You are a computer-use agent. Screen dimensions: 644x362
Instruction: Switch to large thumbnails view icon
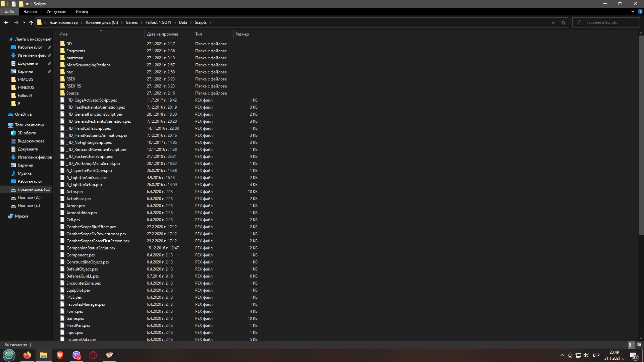coord(639,345)
